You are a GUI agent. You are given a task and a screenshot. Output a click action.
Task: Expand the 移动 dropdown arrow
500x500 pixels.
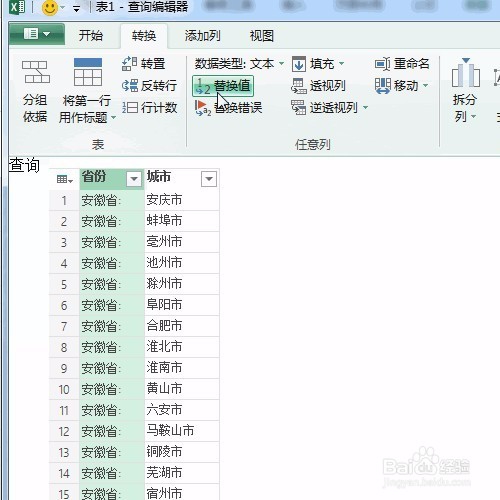pos(426,86)
